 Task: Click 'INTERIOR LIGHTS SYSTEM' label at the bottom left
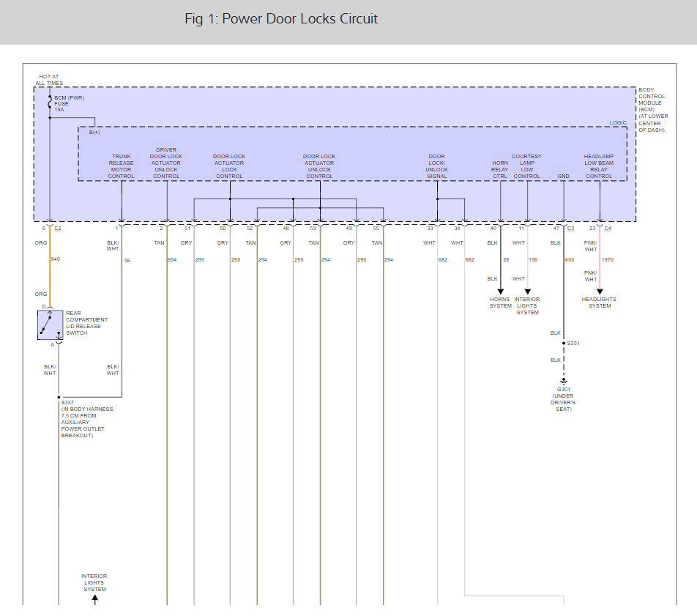[94, 582]
